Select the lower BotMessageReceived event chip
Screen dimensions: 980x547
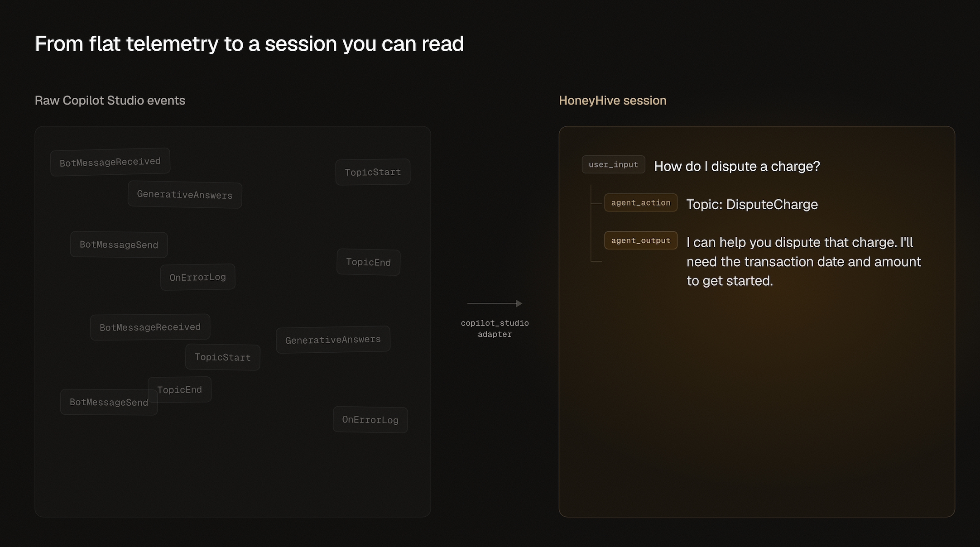(150, 327)
